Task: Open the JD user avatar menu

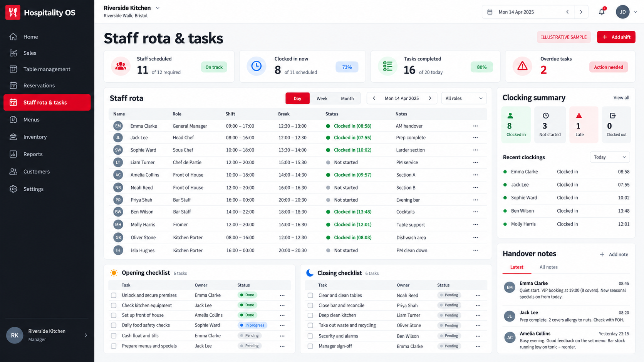Action: pos(622,12)
